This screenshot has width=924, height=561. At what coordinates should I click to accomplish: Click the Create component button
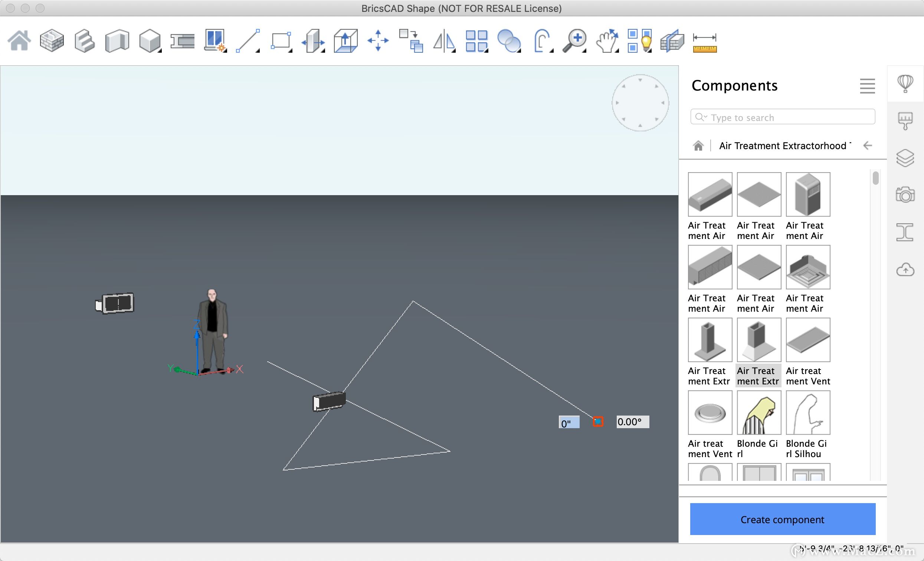coord(782,519)
